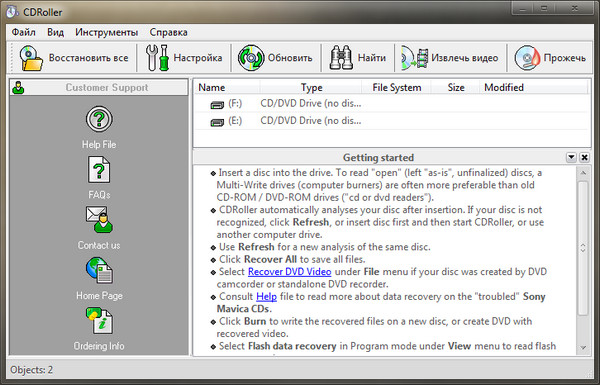The height and width of the screenshot is (385, 600).
Task: Click the Восстановить все button label
Action: [x=88, y=58]
